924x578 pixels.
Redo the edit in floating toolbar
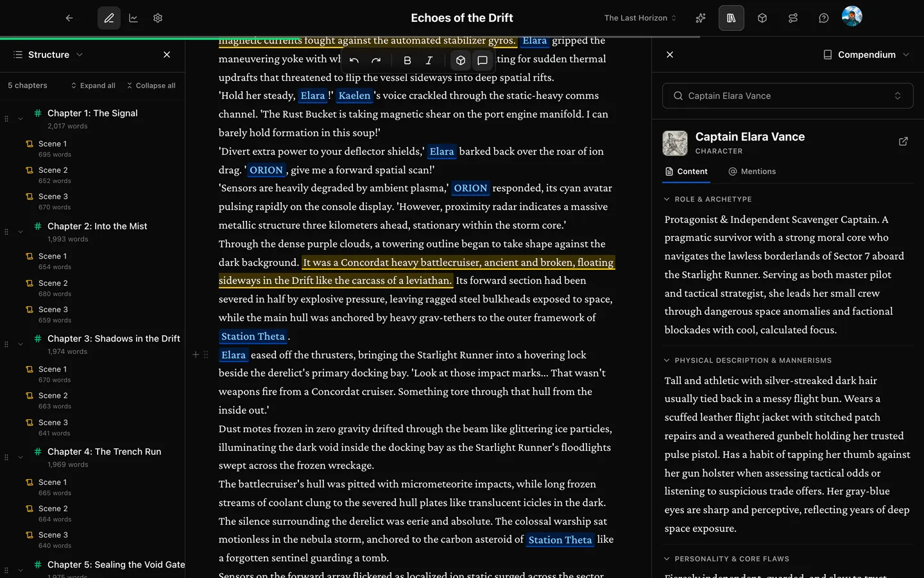click(376, 60)
